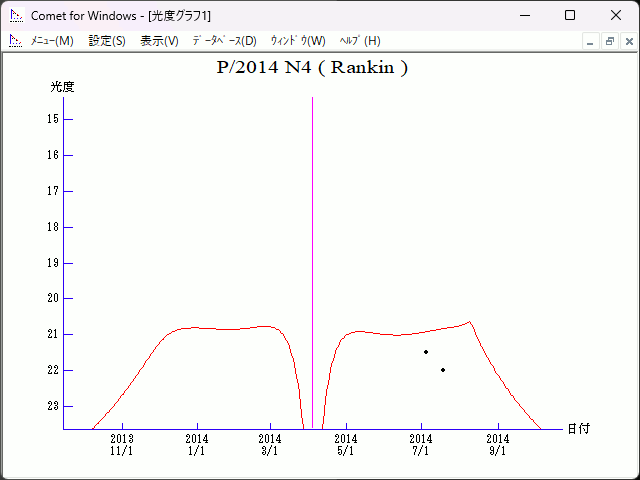Click the upper black observation data point
This screenshot has height=480, width=640.
[x=426, y=352]
